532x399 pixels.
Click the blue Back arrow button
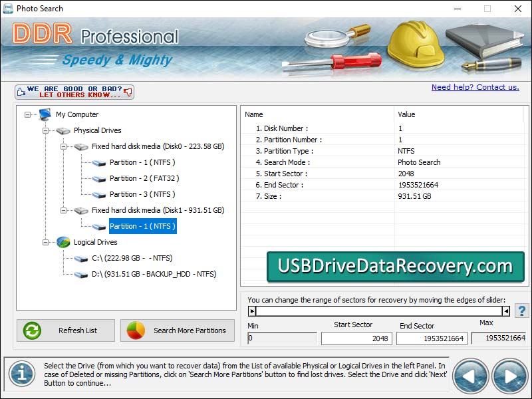point(470,377)
